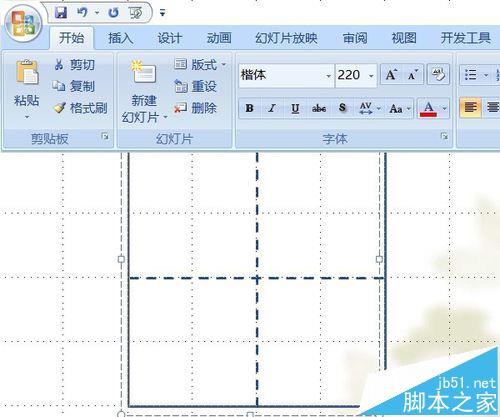Click the 粘贴 paste icon
Image resolution: width=500 pixels, height=417 pixels.
[x=27, y=72]
